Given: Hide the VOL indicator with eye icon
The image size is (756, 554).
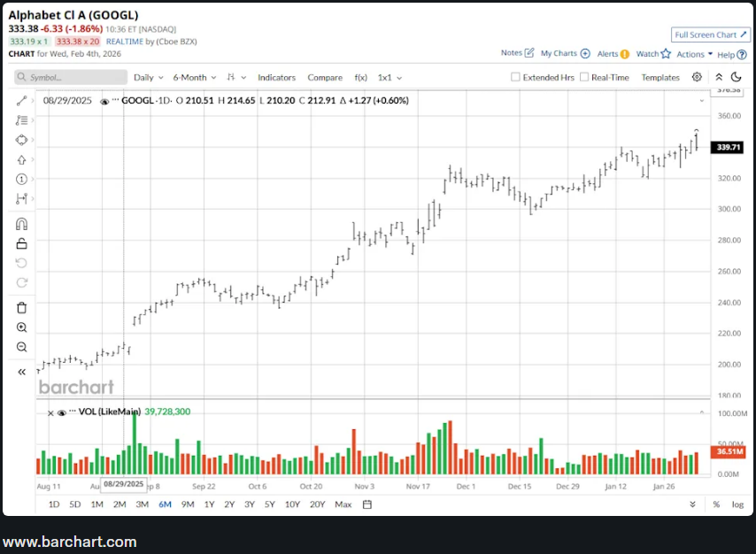Looking at the screenshot, I should (61, 412).
